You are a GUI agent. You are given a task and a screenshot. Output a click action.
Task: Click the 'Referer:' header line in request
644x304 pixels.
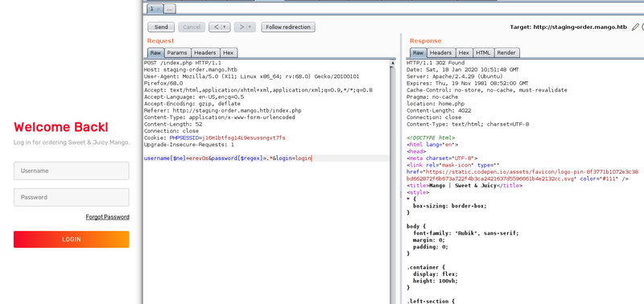coord(223,111)
